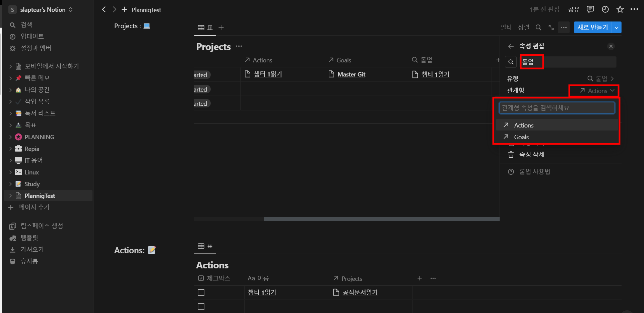The height and width of the screenshot is (313, 644).
Task: Star this page as favorite
Action: [620, 9]
